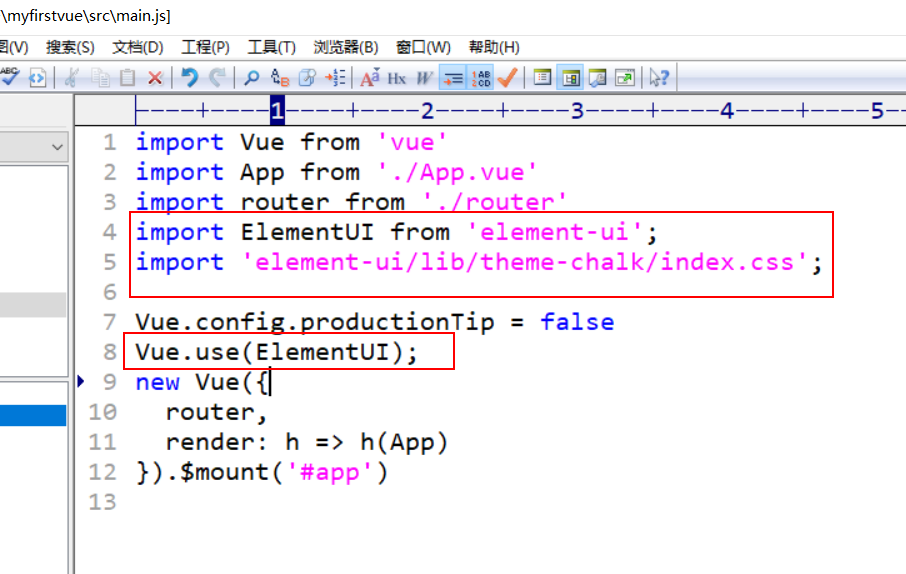The height and width of the screenshot is (574, 906).
Task: Click column marker 3 on ruler
Action: click(577, 110)
